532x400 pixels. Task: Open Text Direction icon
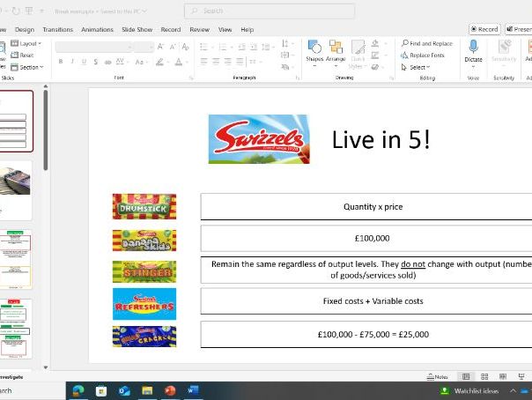pos(285,43)
